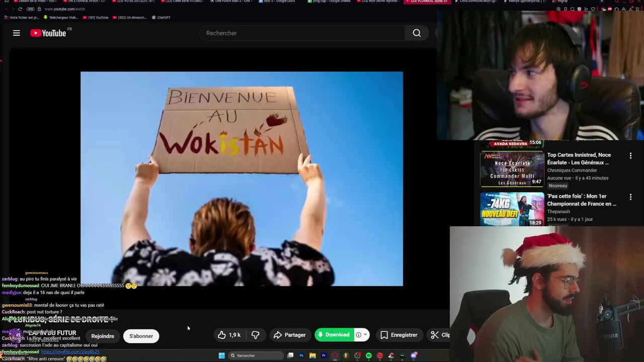644x362 pixels.
Task: Open Spotify from the taskbar
Action: 369,355
